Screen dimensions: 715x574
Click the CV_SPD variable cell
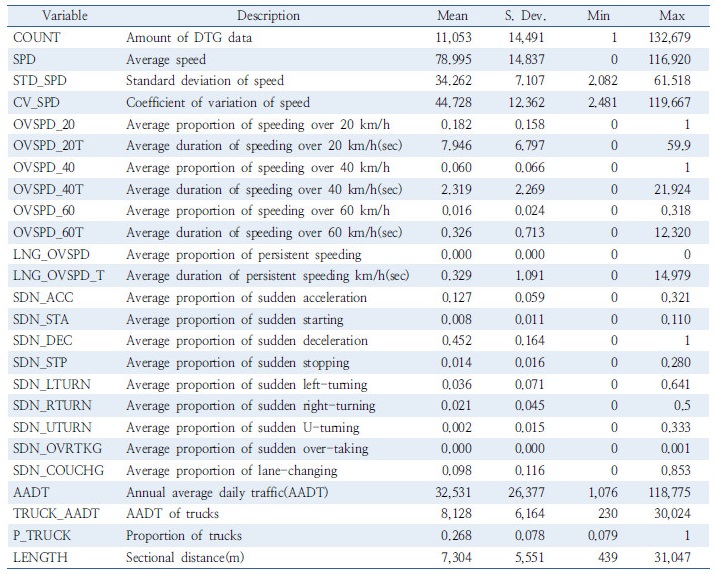(36, 103)
